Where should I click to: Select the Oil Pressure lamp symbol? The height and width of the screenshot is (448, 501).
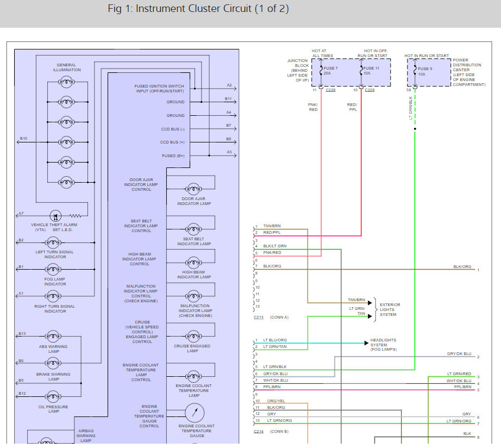(x=53, y=396)
